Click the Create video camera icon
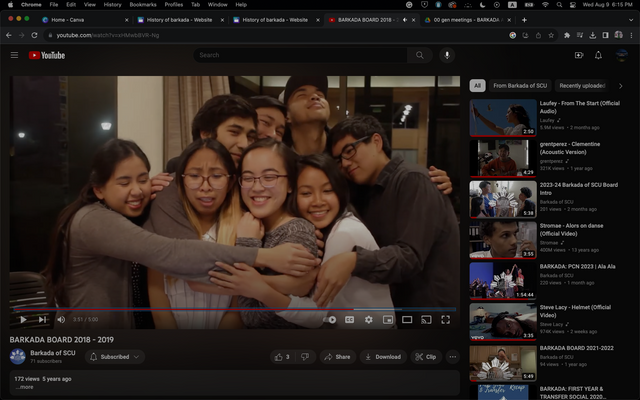 [x=578, y=55]
